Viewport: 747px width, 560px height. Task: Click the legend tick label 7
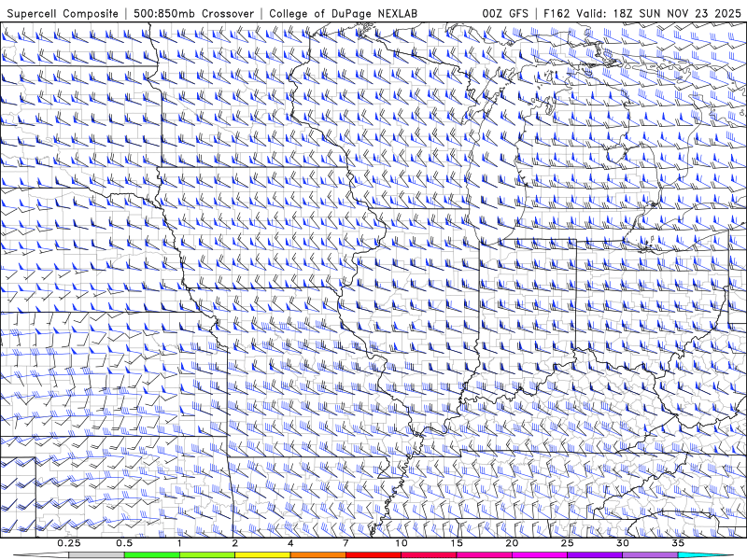345,543
